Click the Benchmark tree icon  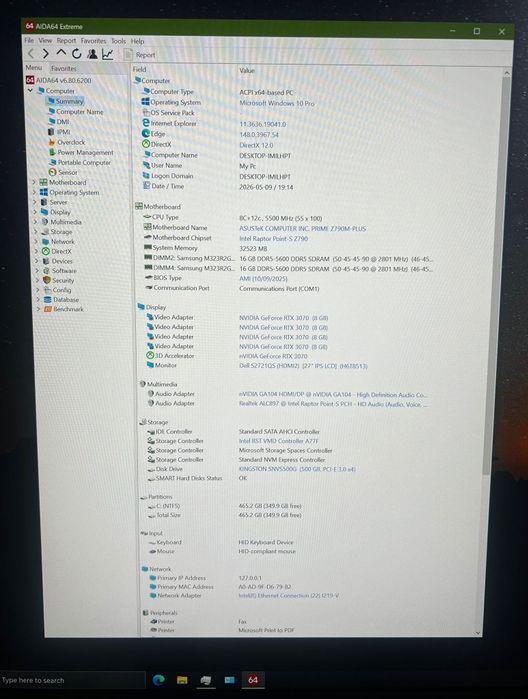(x=48, y=309)
